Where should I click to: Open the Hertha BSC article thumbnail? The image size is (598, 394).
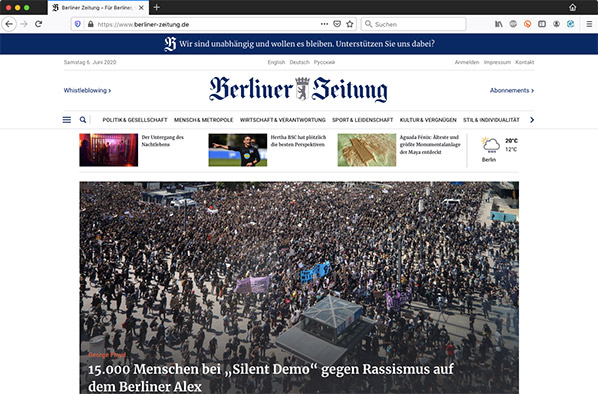pos(238,150)
